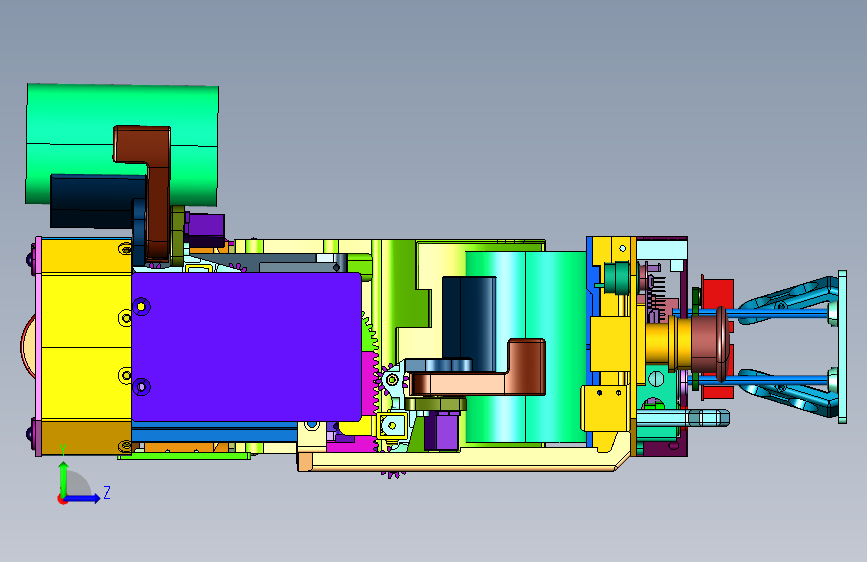Pick the small yellow square bracket with hole
867x562 pixels.
coord(392,425)
